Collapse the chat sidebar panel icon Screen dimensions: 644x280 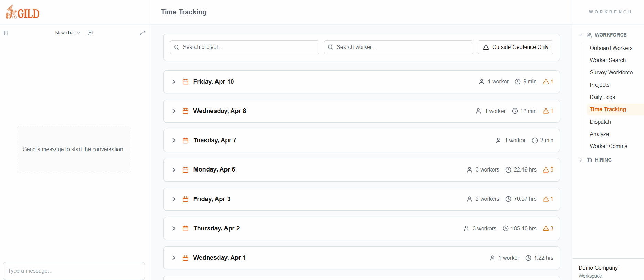(5, 33)
